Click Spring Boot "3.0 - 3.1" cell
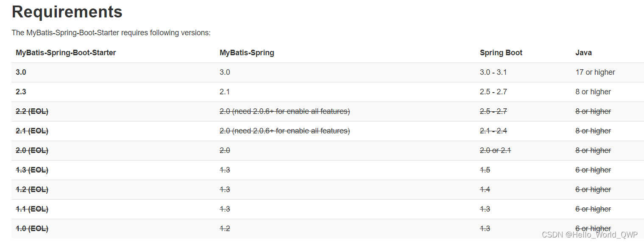The width and height of the screenshot is (644, 243). (x=493, y=72)
